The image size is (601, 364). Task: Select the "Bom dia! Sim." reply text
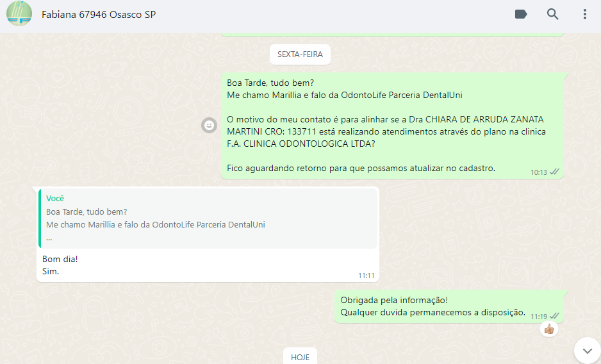point(60,265)
